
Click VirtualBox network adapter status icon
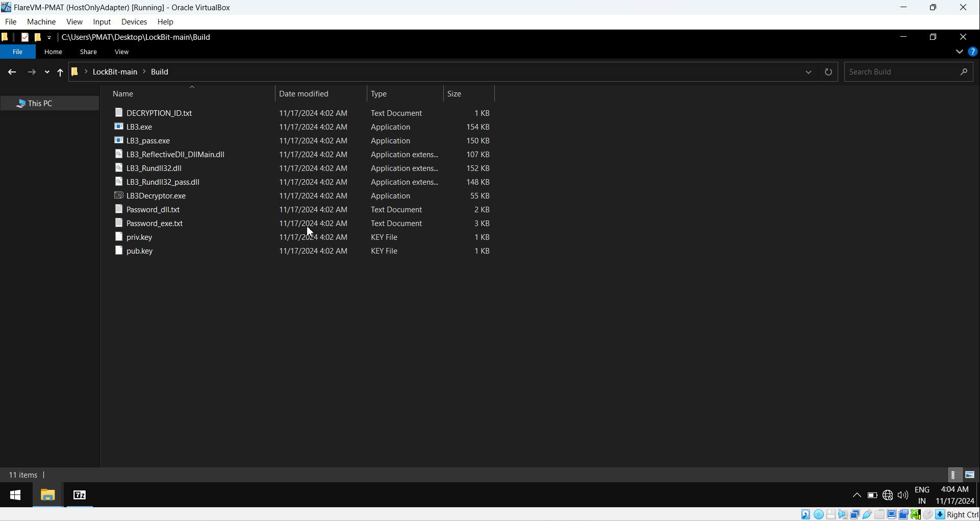click(855, 514)
